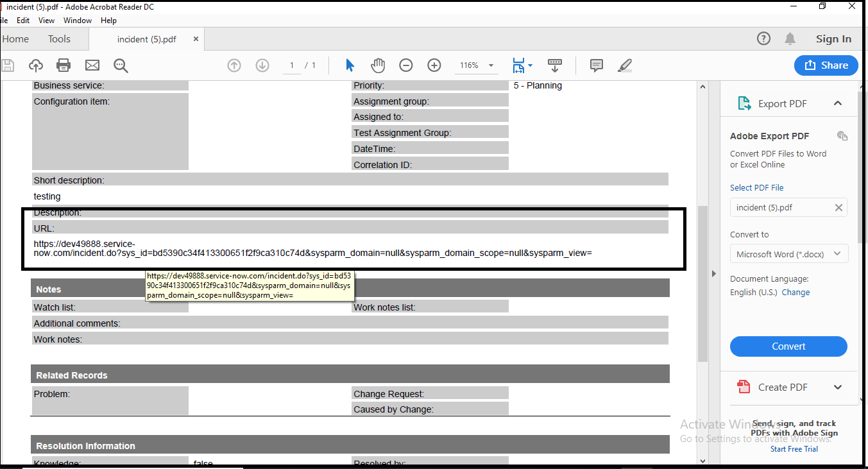Select the highlight pen tool
This screenshot has height=469, width=868.
625,65
